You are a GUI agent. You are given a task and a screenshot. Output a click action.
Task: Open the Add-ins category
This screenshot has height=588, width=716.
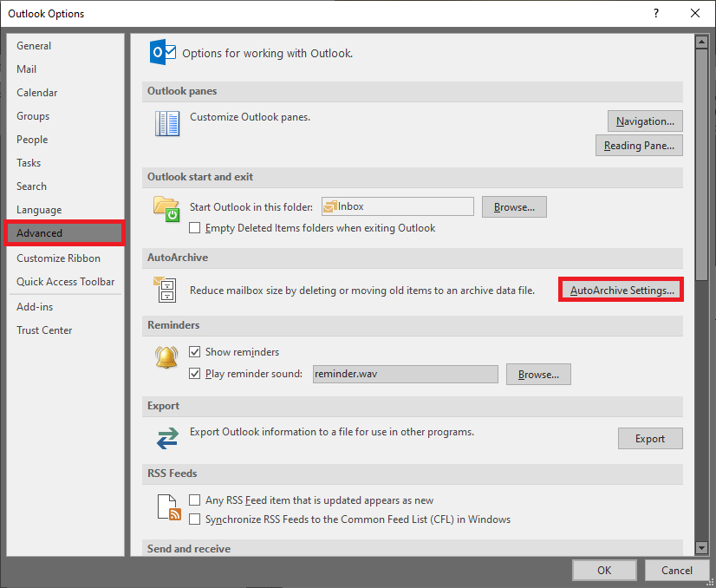coord(65,306)
